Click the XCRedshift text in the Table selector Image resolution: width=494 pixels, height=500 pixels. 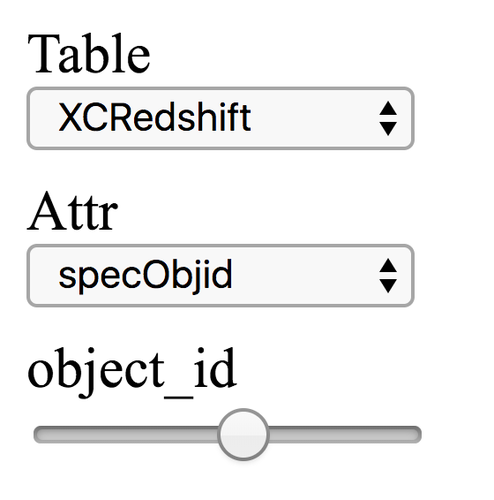(154, 118)
